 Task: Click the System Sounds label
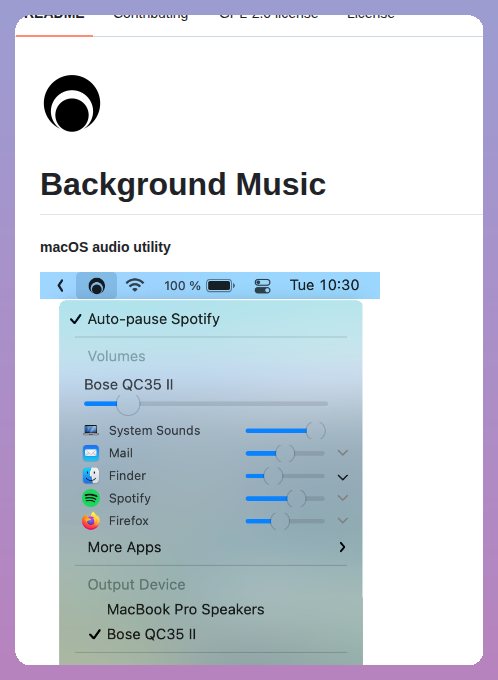[154, 430]
